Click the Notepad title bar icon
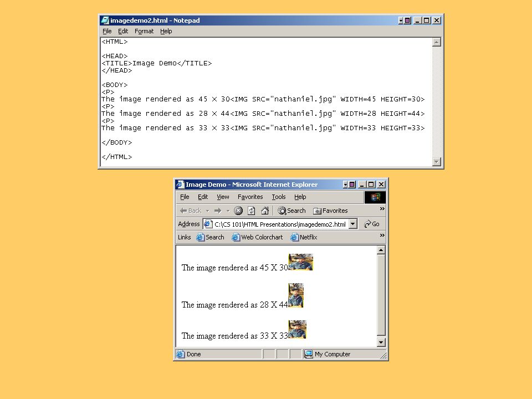532x399 pixels. (105, 21)
